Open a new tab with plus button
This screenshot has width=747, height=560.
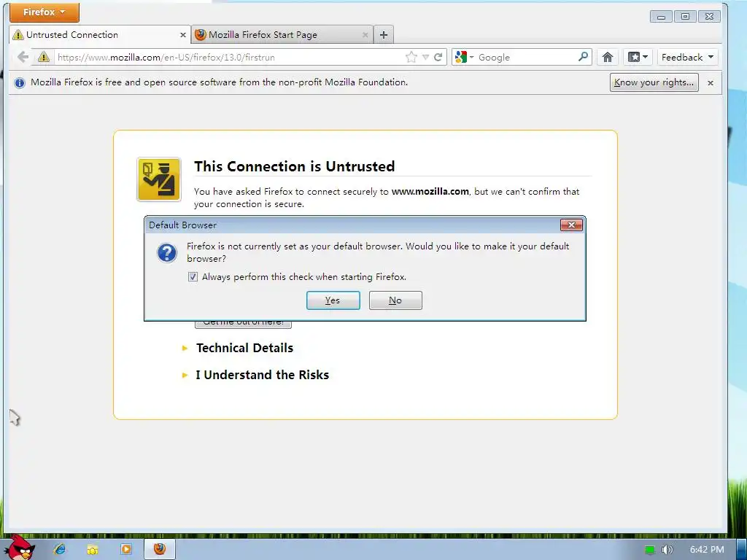coord(384,35)
